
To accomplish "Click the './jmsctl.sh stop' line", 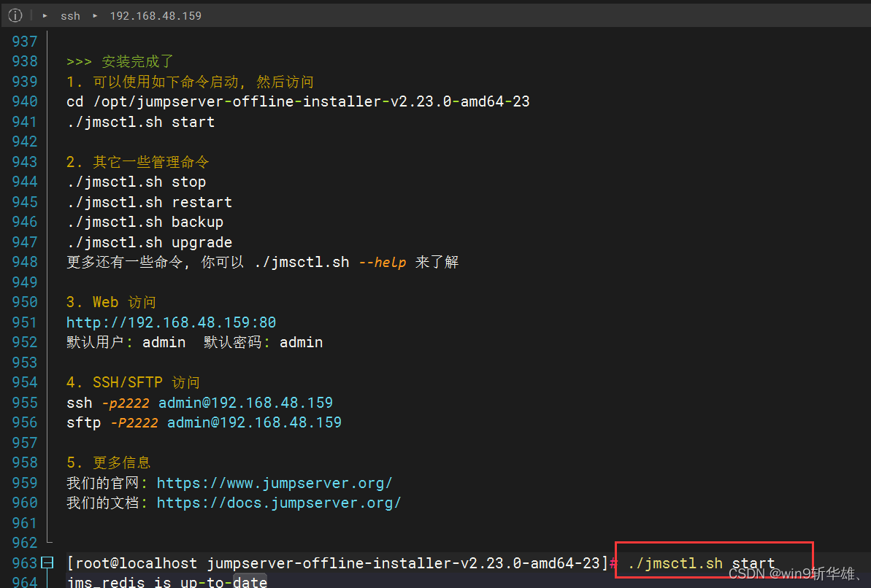I will 136,182.
